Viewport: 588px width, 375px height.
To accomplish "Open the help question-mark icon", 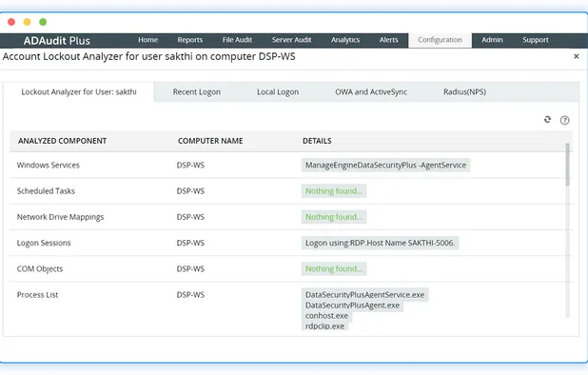I will coord(565,120).
